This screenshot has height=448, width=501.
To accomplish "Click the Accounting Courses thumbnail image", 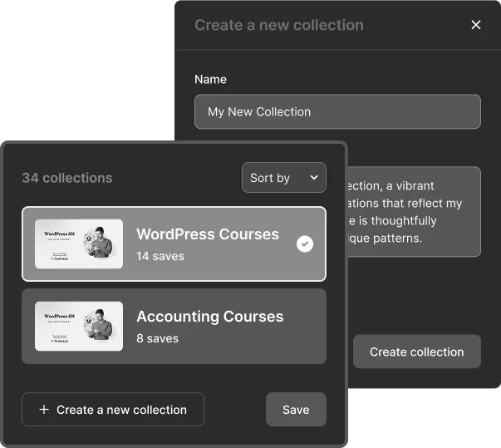I will pyautogui.click(x=79, y=326).
